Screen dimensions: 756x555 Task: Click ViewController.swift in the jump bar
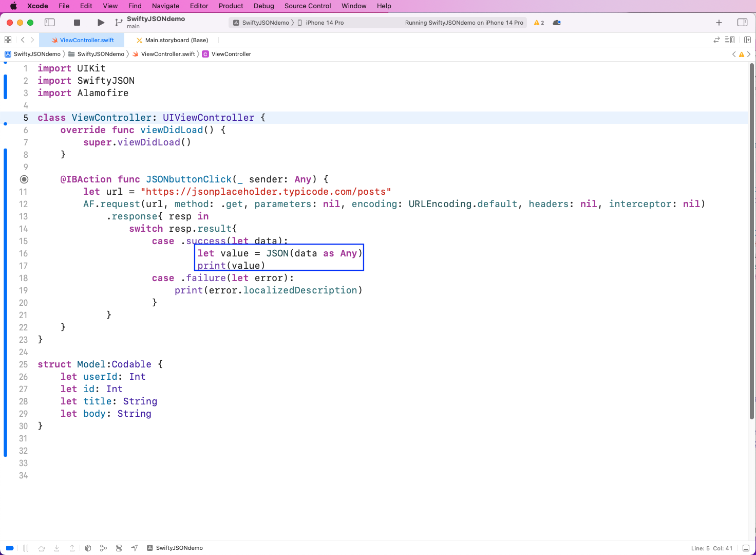pos(164,54)
